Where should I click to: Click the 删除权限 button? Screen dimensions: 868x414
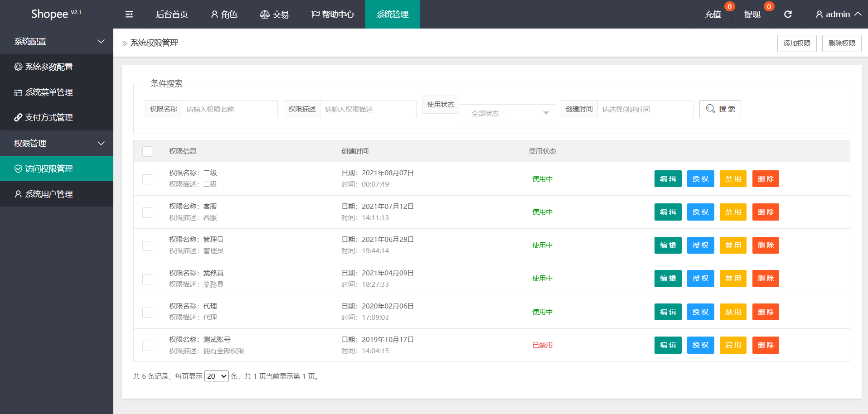pyautogui.click(x=842, y=43)
